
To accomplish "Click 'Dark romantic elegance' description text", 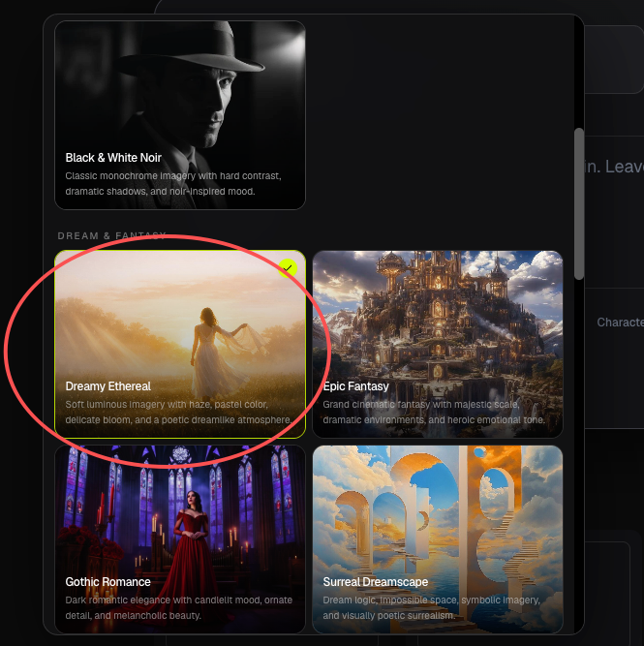I will [179, 607].
